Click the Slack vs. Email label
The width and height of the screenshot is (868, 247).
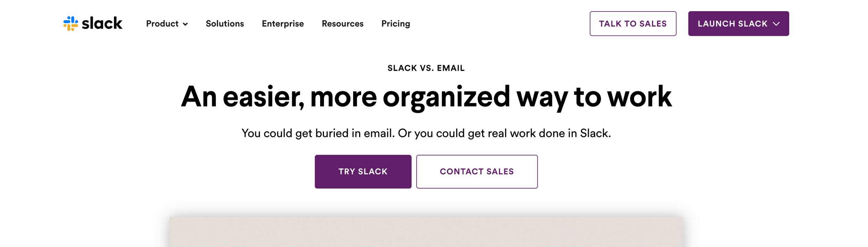tap(426, 68)
